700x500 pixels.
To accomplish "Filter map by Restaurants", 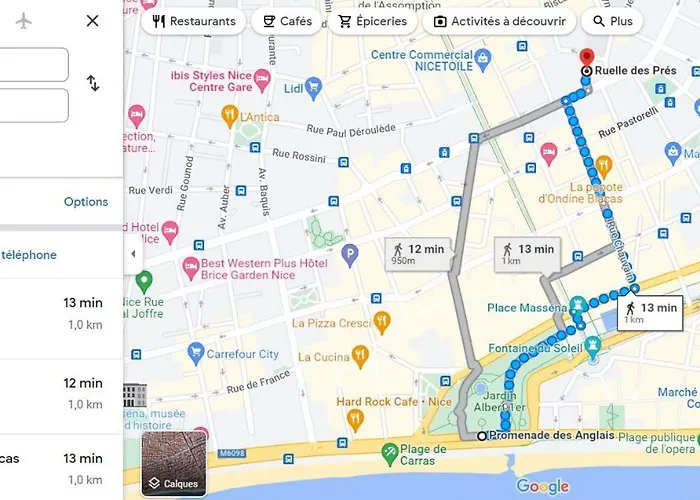I will [x=194, y=21].
